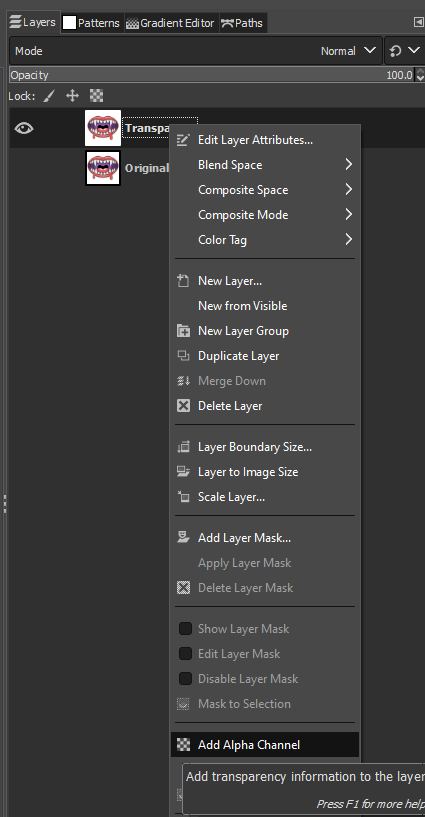This screenshot has height=817, width=425.
Task: Expand the Color Tag submenu
Action: pyautogui.click(x=265, y=240)
